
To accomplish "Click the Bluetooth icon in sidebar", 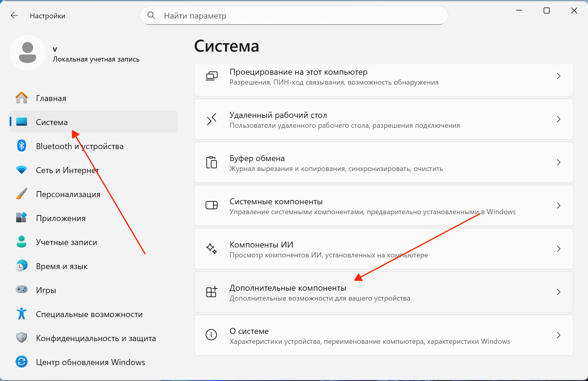I will pyautogui.click(x=22, y=146).
